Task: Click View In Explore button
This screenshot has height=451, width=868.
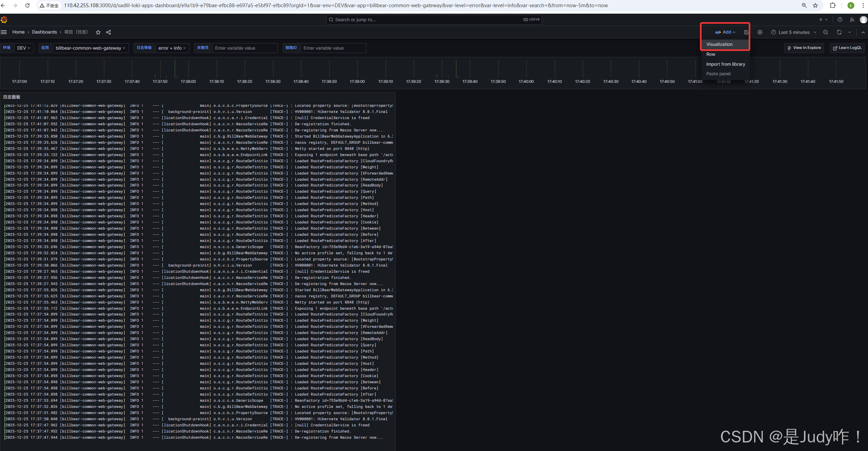Action: tap(804, 48)
